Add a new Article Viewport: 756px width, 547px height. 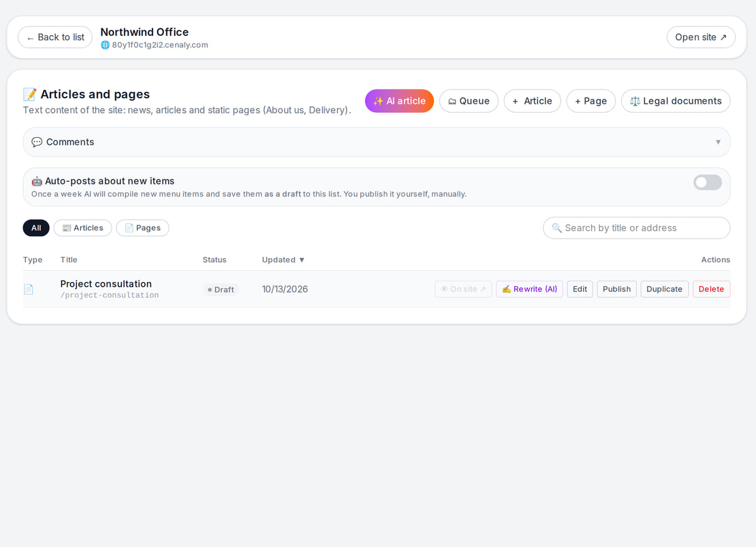pos(532,101)
